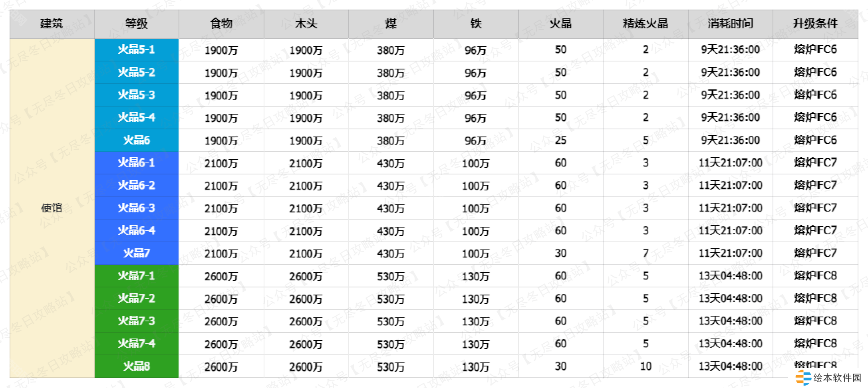Click the 建筑 column header
This screenshot has height=388, width=868.
(x=52, y=24)
